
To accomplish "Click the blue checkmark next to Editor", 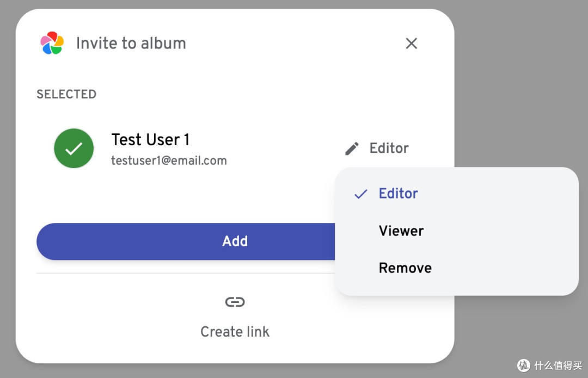I will click(x=361, y=194).
